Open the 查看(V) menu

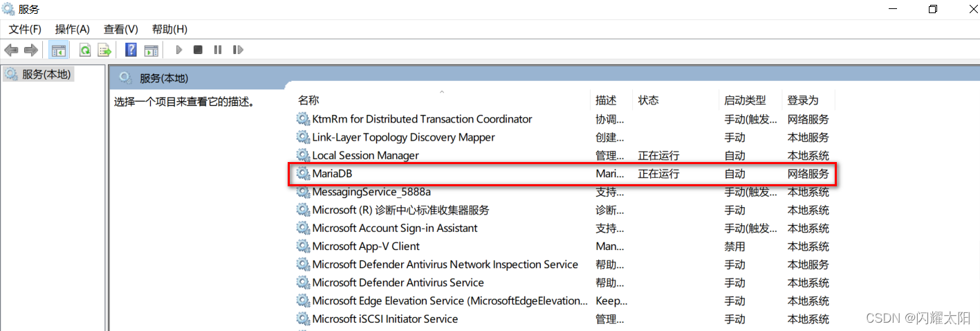121,29
